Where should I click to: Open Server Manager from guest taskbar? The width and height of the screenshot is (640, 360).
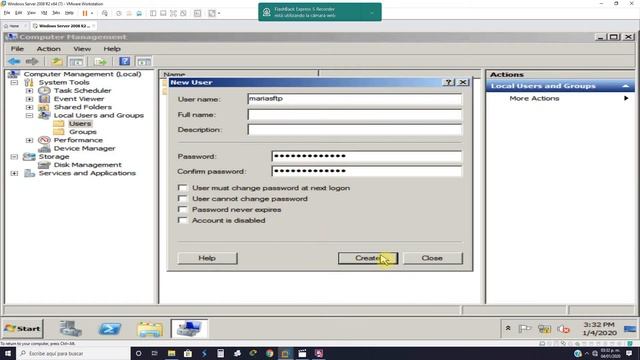click(x=70, y=329)
